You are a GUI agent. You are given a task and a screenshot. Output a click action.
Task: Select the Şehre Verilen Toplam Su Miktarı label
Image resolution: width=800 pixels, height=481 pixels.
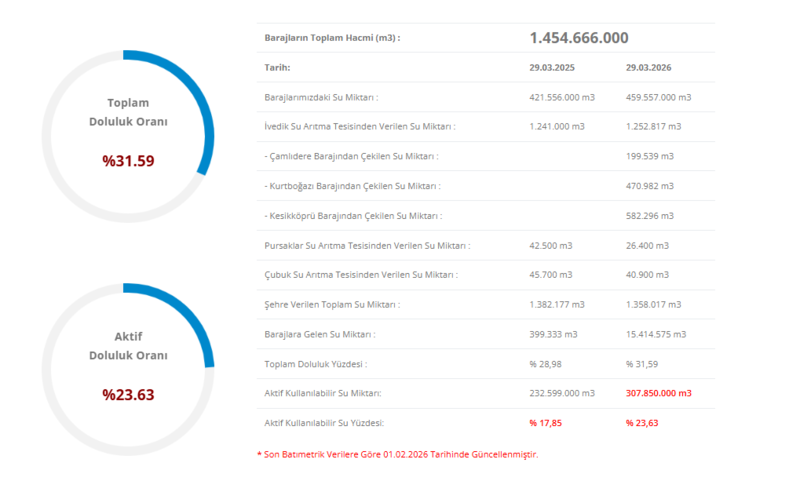[332, 304]
